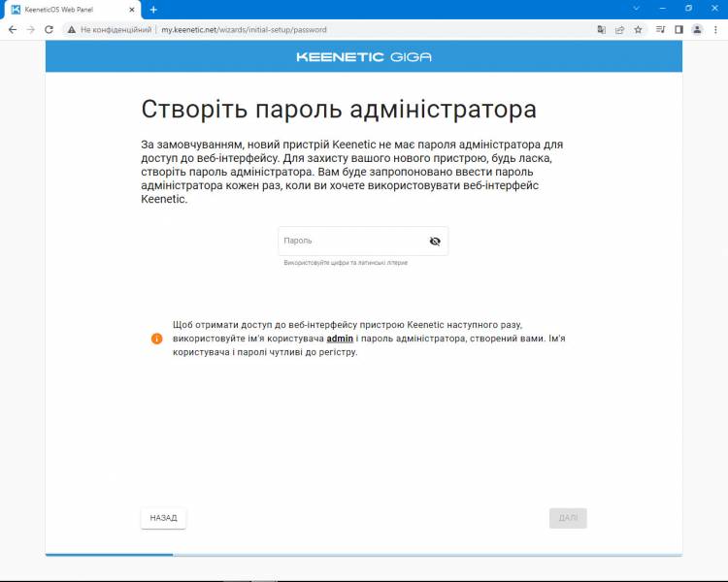Viewport: 728px width, 582px height.
Task: Open the Chrome three-dot menu
Action: 715,30
